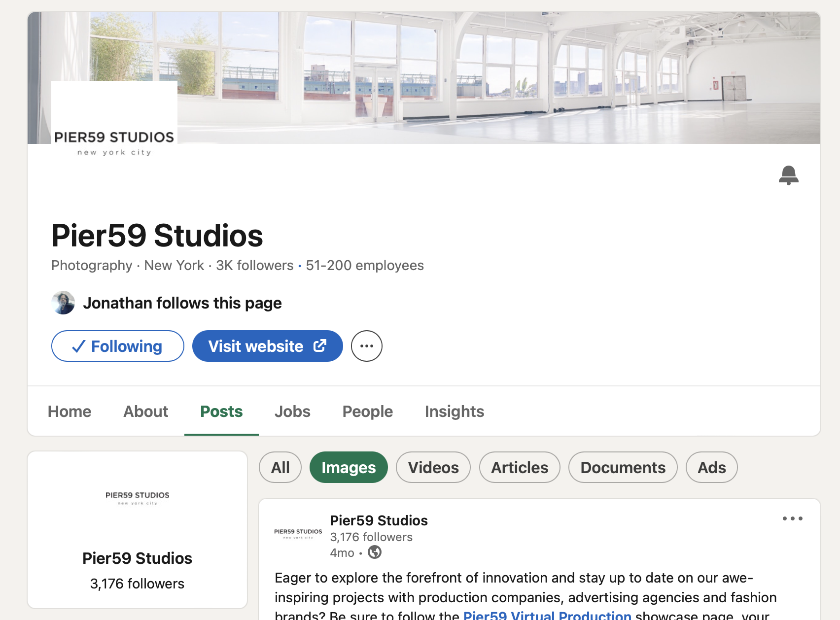This screenshot has width=840, height=620.
Task: Filter posts by Articles
Action: [x=520, y=467]
